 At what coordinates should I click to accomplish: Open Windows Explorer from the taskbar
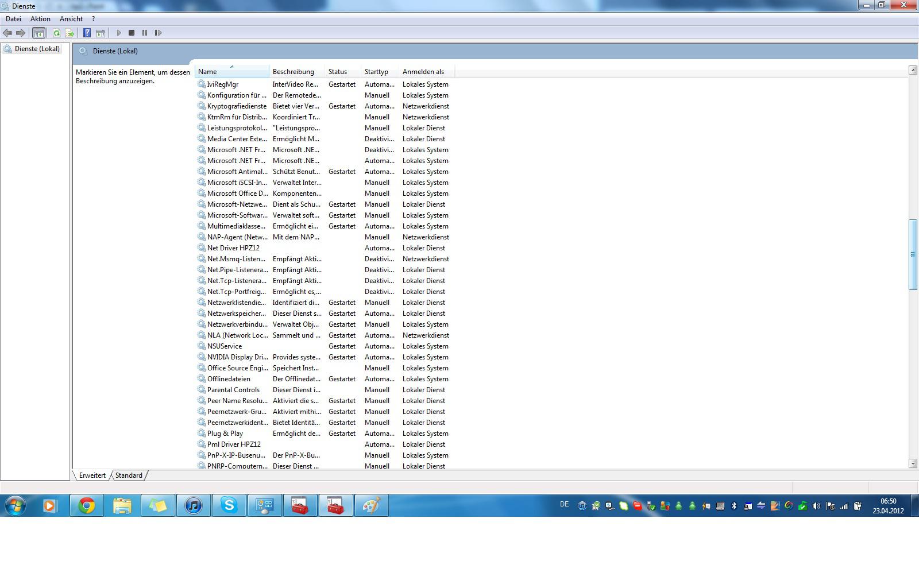tap(122, 506)
